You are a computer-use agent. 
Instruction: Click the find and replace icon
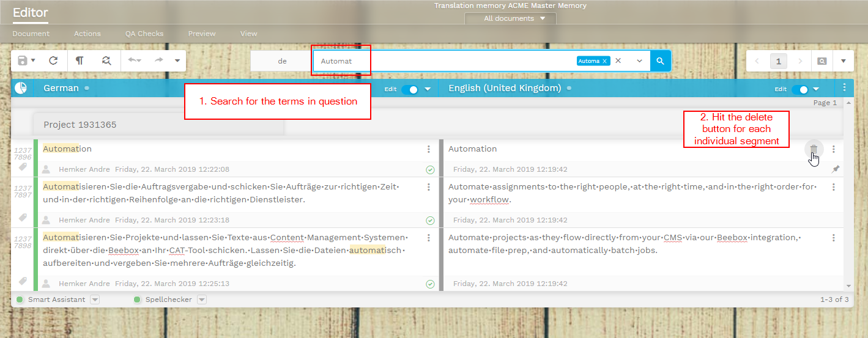tap(106, 61)
